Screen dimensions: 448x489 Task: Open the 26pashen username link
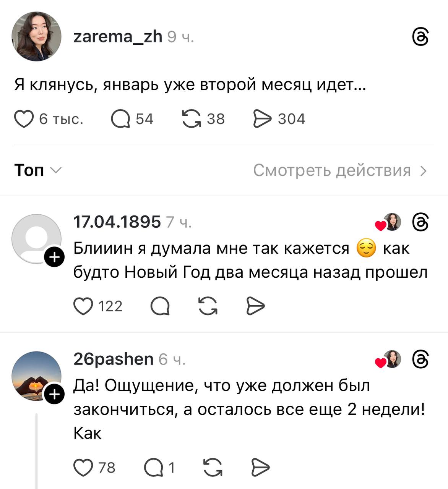point(113,359)
